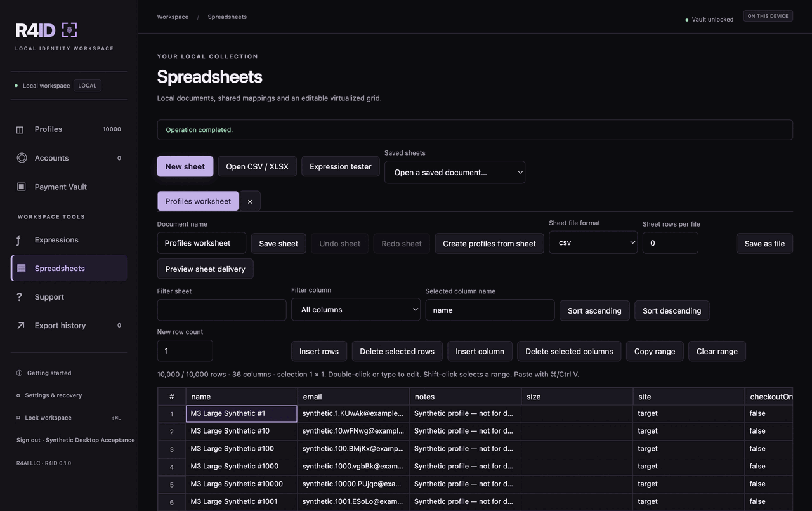Open Payment Vault from the sidebar
The image size is (812, 511).
coord(69,187)
